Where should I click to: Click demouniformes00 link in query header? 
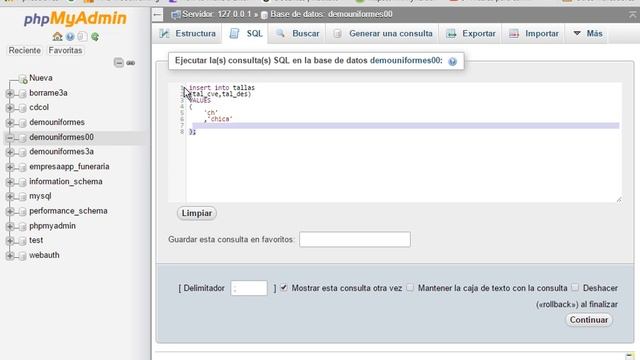click(405, 61)
